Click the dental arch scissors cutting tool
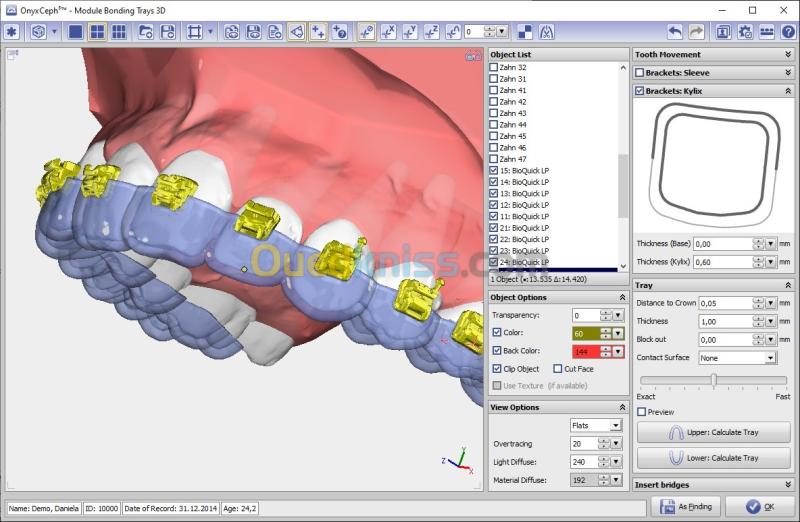 pos(546,32)
